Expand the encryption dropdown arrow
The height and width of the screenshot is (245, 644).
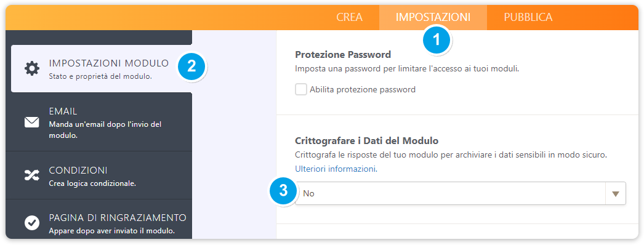coord(615,194)
